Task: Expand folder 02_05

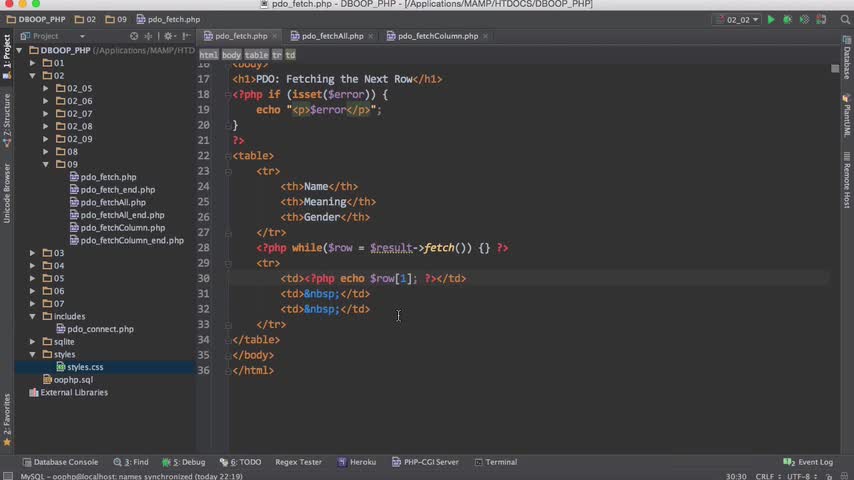Action: [x=46, y=88]
